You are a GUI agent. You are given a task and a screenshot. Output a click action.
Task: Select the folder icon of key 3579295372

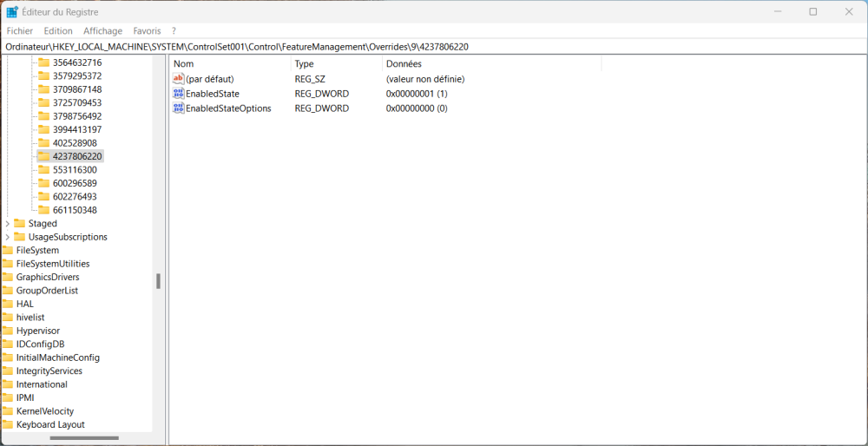pos(43,75)
